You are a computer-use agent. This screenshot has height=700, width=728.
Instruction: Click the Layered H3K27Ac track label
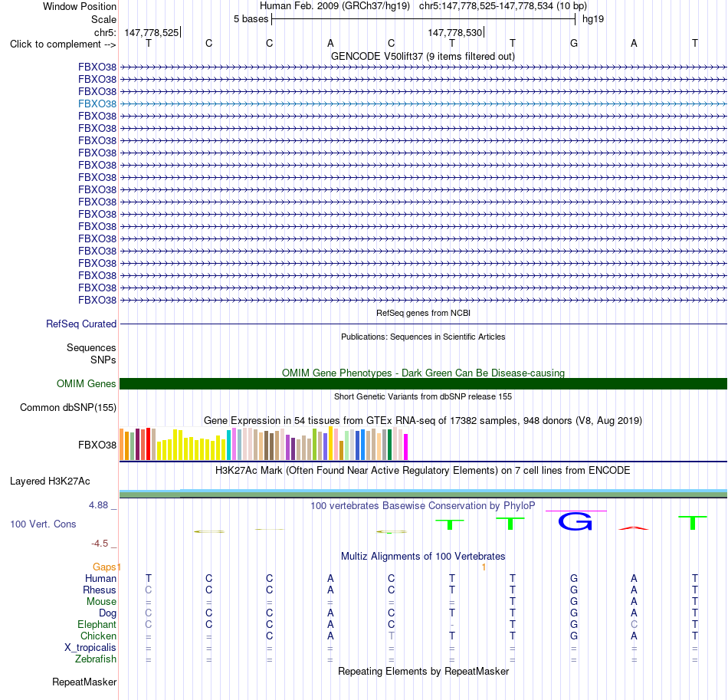pos(50,481)
